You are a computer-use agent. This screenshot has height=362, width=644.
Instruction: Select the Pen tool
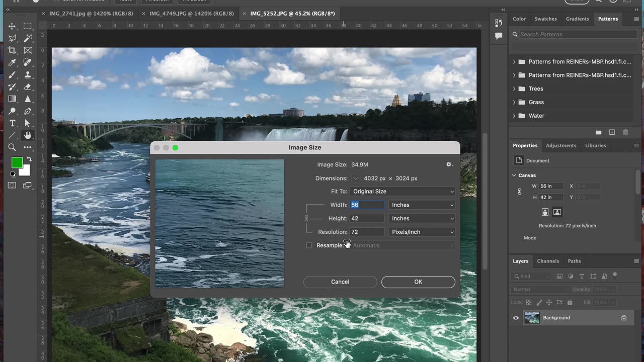(28, 111)
